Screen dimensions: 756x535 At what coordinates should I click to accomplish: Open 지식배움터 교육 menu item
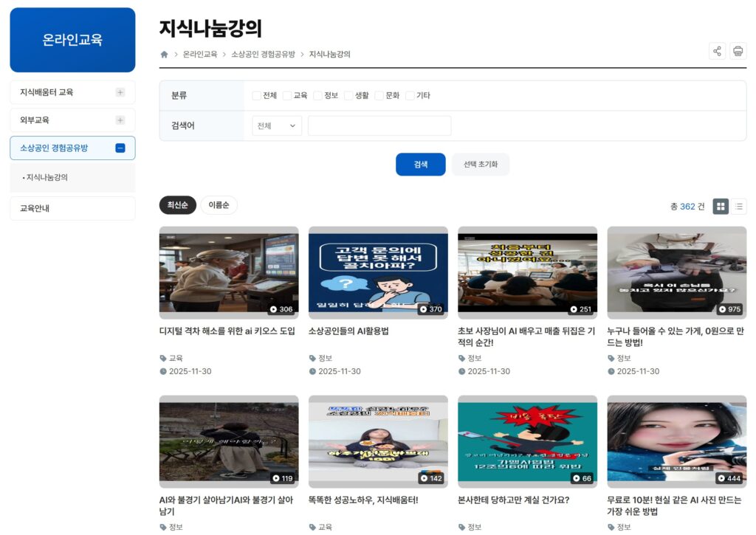coord(72,92)
